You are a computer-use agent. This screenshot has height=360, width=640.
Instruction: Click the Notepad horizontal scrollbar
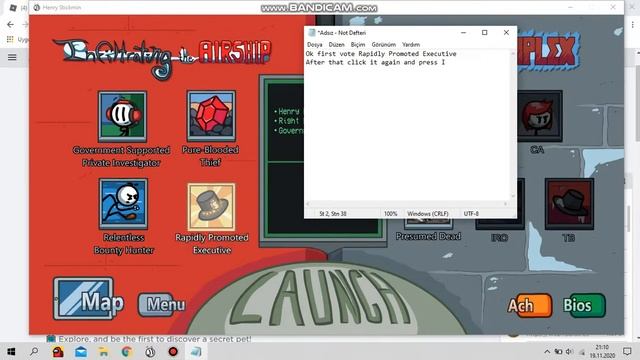(407, 204)
